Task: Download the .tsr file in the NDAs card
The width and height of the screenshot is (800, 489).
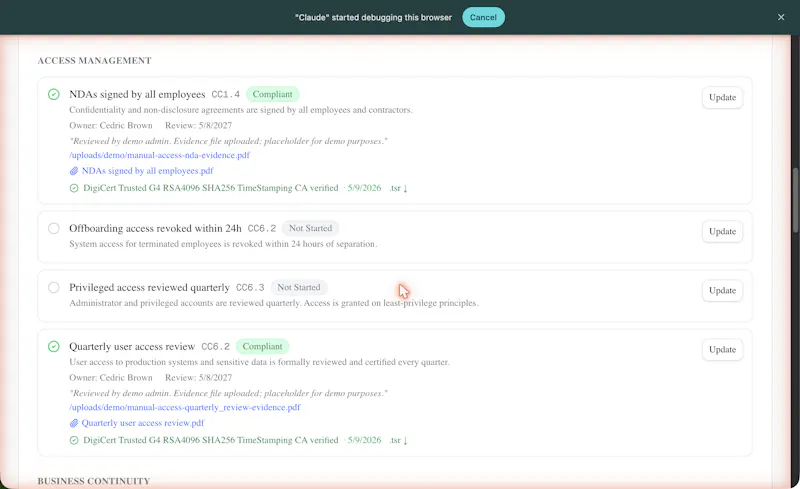Action: click(398, 188)
